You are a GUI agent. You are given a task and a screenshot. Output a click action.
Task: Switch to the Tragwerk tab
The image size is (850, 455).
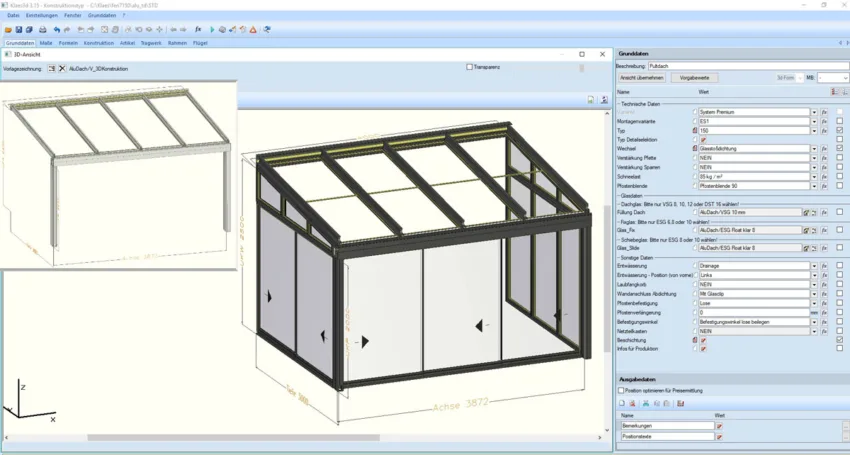(151, 43)
